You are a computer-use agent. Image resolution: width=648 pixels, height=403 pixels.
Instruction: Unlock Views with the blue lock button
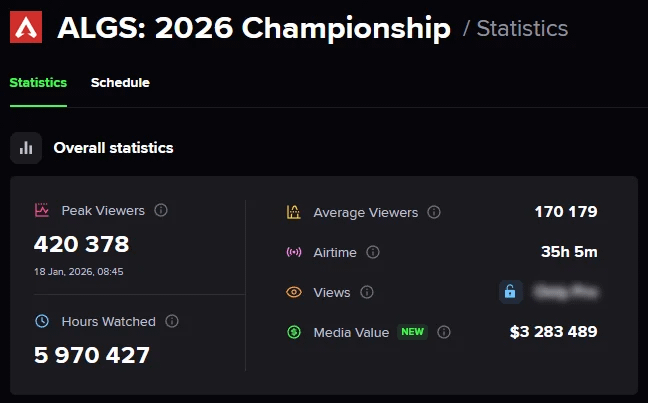point(510,292)
